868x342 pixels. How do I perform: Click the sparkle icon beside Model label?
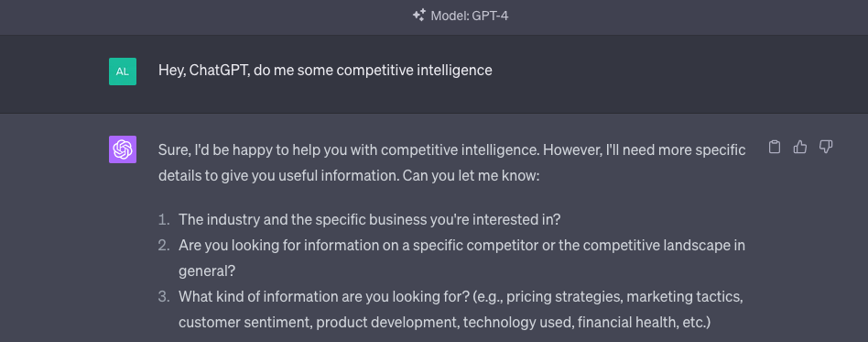point(419,15)
